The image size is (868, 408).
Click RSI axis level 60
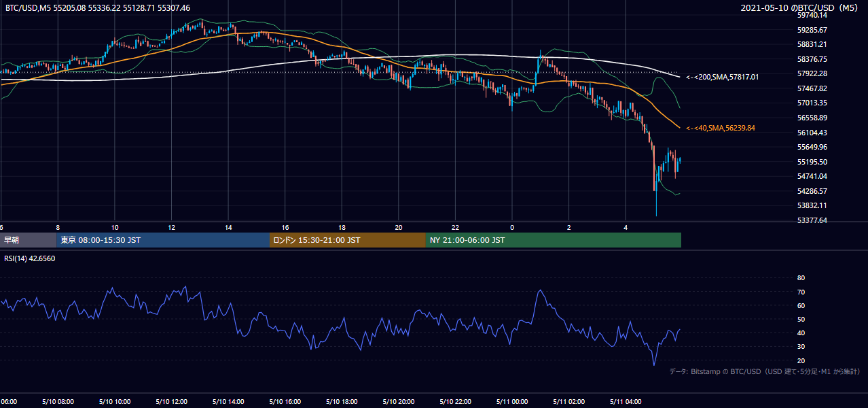pyautogui.click(x=801, y=305)
